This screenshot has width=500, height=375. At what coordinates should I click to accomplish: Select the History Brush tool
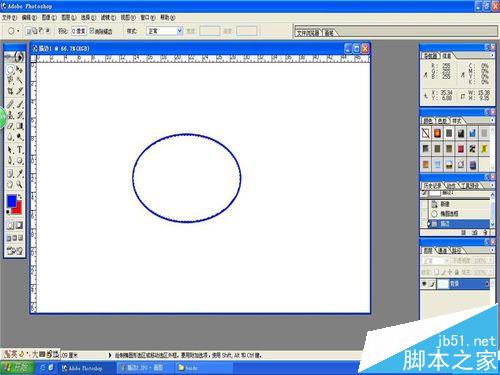[20, 115]
